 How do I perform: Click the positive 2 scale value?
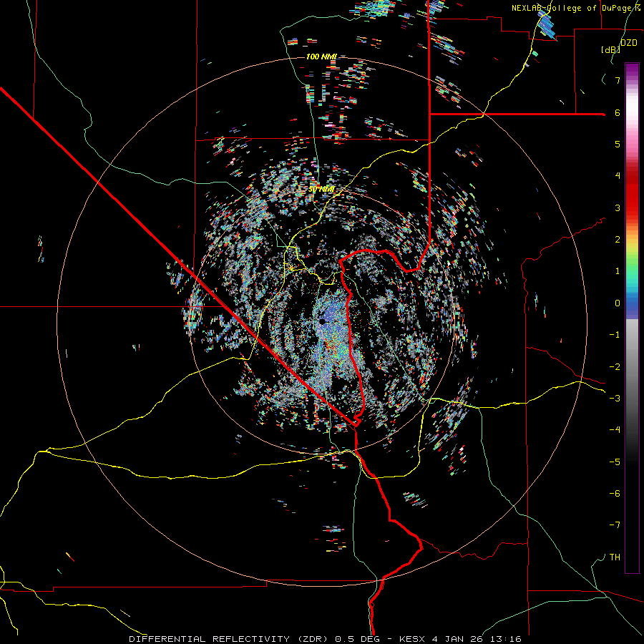click(618, 240)
